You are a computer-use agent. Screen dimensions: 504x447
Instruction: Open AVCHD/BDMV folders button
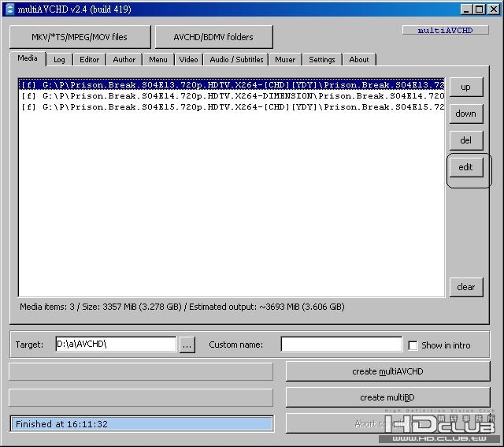[213, 37]
